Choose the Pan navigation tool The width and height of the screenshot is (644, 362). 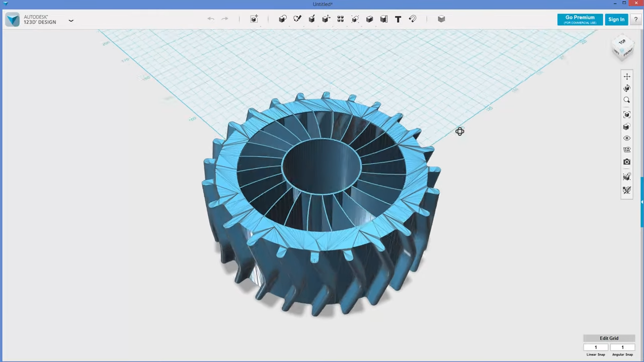tap(627, 76)
